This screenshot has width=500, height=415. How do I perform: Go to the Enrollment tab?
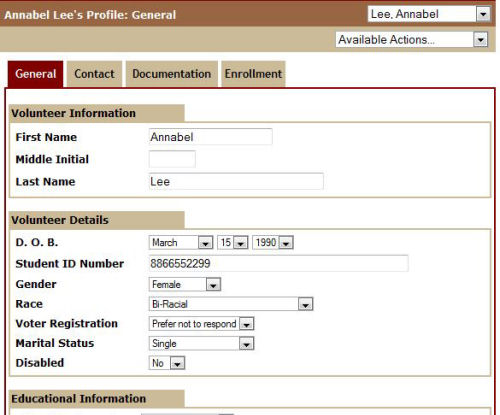[253, 74]
